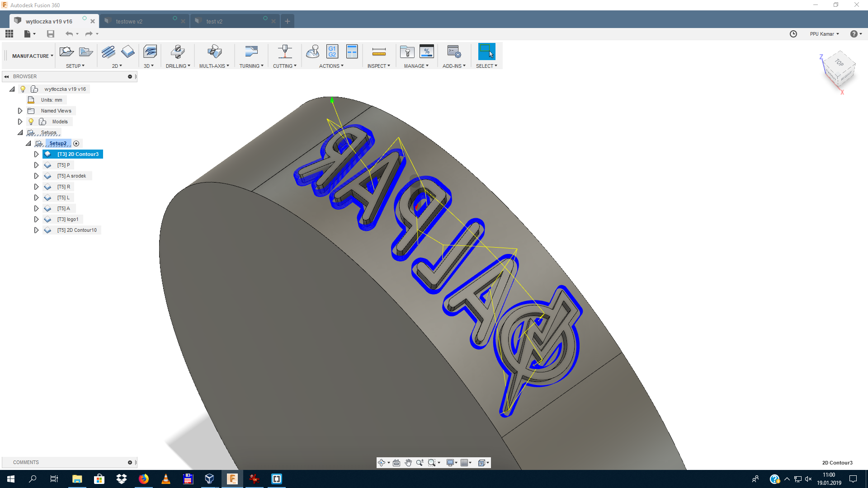Viewport: 868px width, 488px height.
Task: Click the Turning tool icon
Action: point(251,52)
